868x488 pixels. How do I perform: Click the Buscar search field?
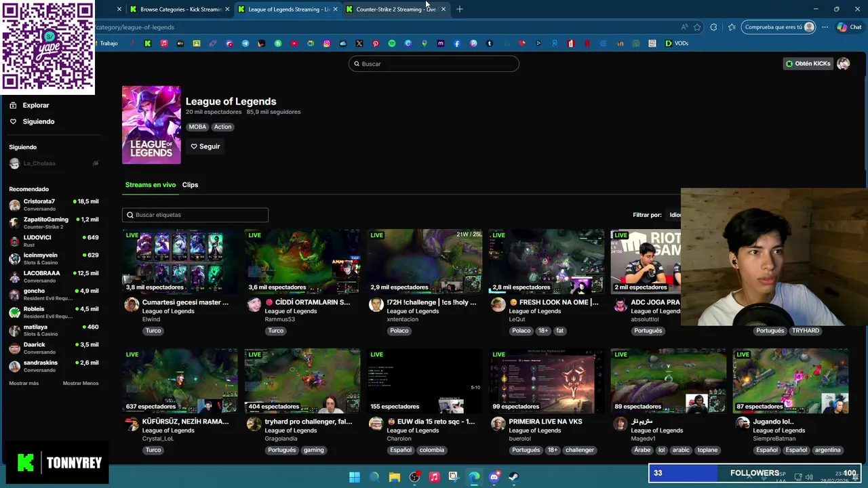pyautogui.click(x=434, y=64)
